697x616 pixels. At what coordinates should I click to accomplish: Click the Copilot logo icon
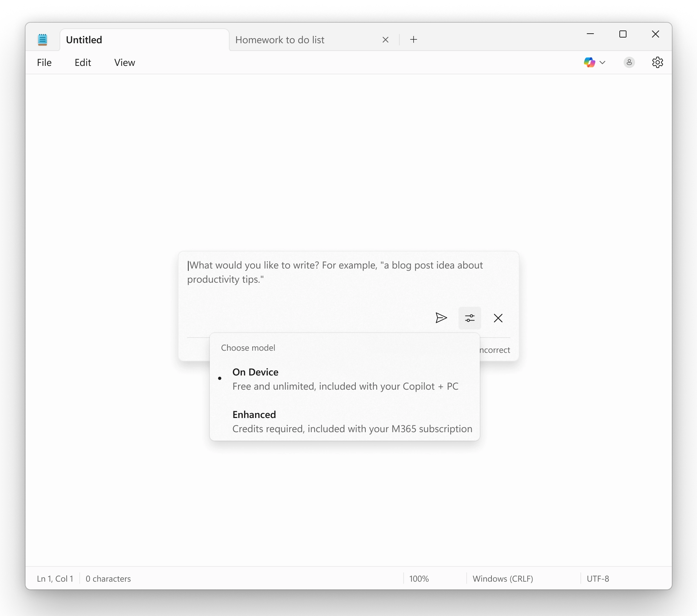coord(589,62)
